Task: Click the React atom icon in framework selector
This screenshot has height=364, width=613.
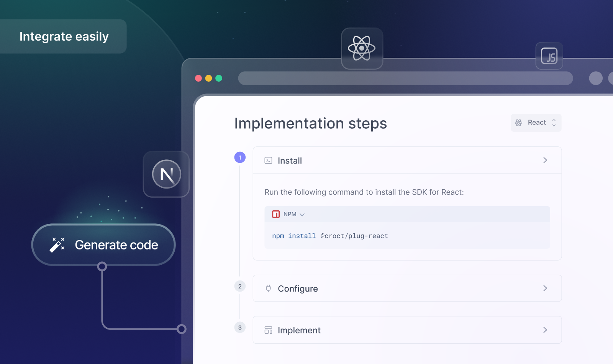Action: pyautogui.click(x=518, y=123)
